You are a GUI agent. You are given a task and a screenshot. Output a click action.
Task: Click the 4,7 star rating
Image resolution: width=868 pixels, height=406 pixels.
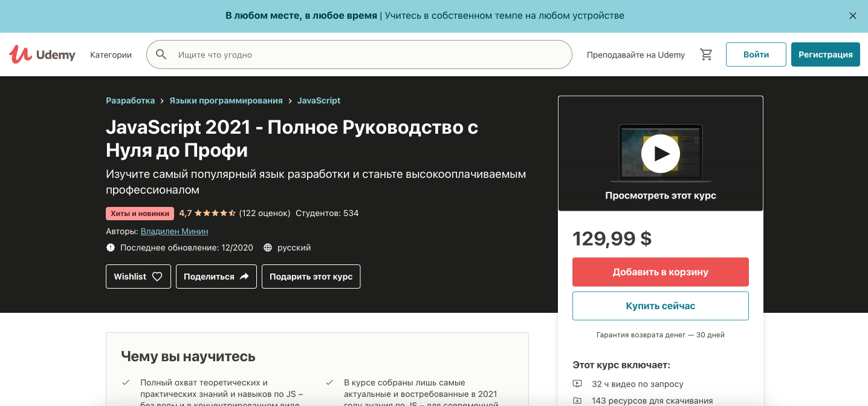pos(207,213)
